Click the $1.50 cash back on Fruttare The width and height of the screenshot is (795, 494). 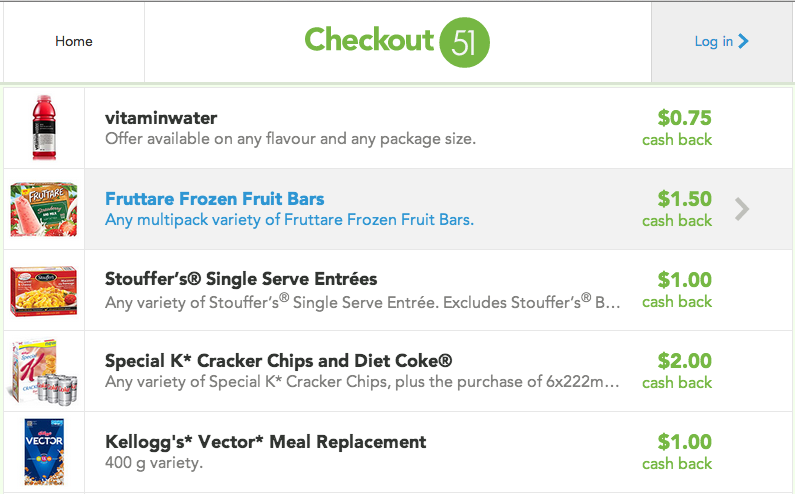[x=684, y=199]
